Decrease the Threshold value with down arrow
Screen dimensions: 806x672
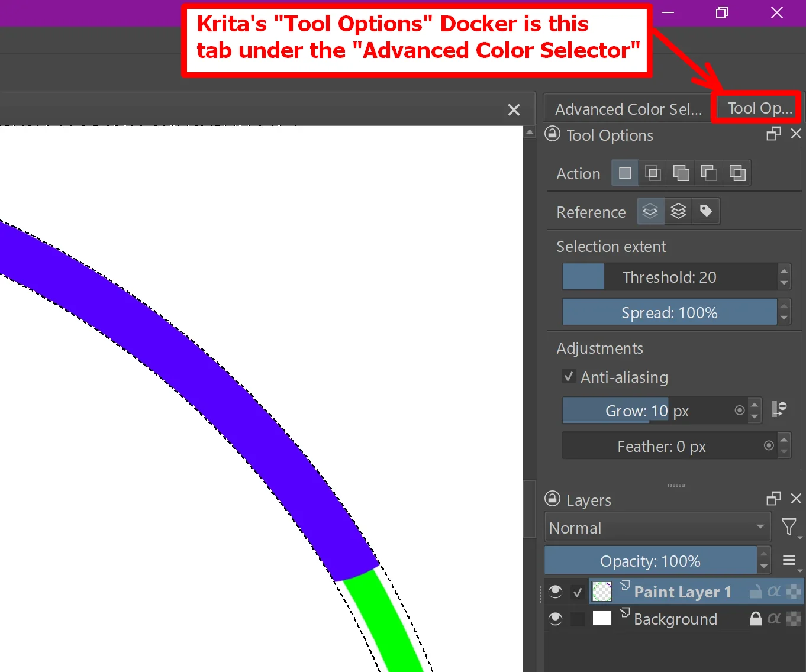[784, 283]
